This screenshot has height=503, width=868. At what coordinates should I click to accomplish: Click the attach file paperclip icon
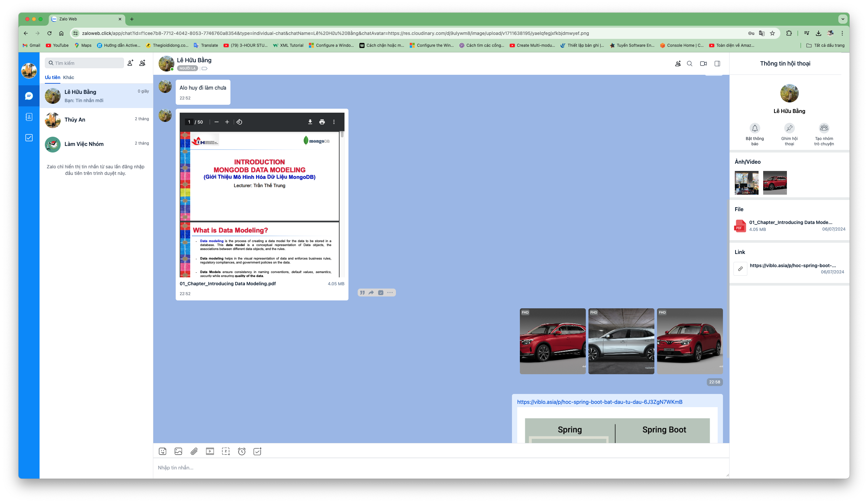point(194,451)
